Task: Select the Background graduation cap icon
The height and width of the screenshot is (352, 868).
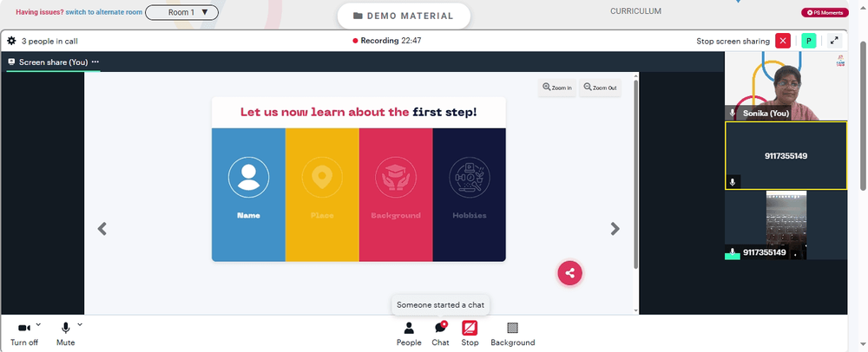Action: (396, 178)
